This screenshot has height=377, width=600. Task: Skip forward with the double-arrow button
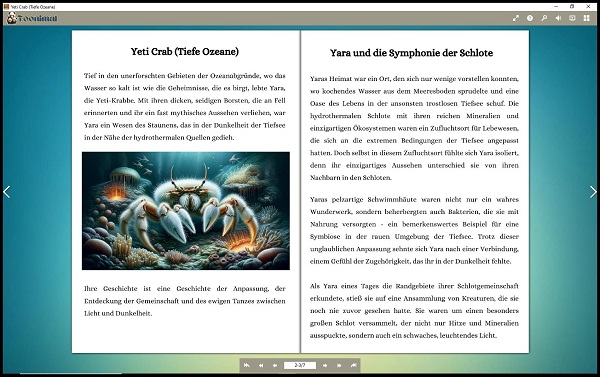coord(339,365)
